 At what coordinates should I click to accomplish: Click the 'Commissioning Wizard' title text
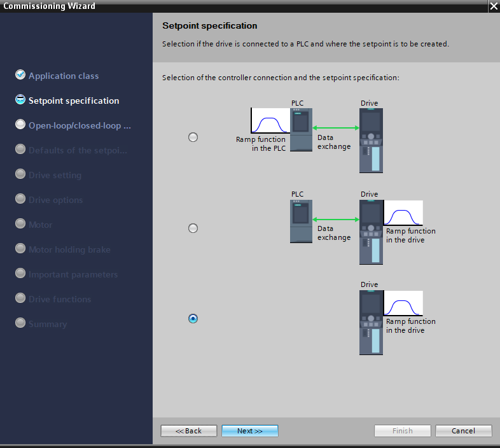(49, 6)
